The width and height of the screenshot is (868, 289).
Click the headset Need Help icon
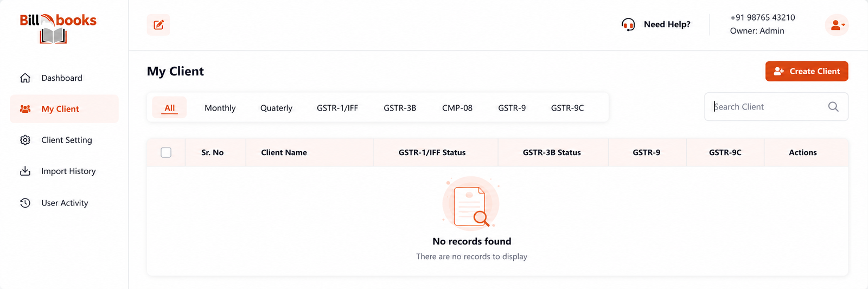628,24
